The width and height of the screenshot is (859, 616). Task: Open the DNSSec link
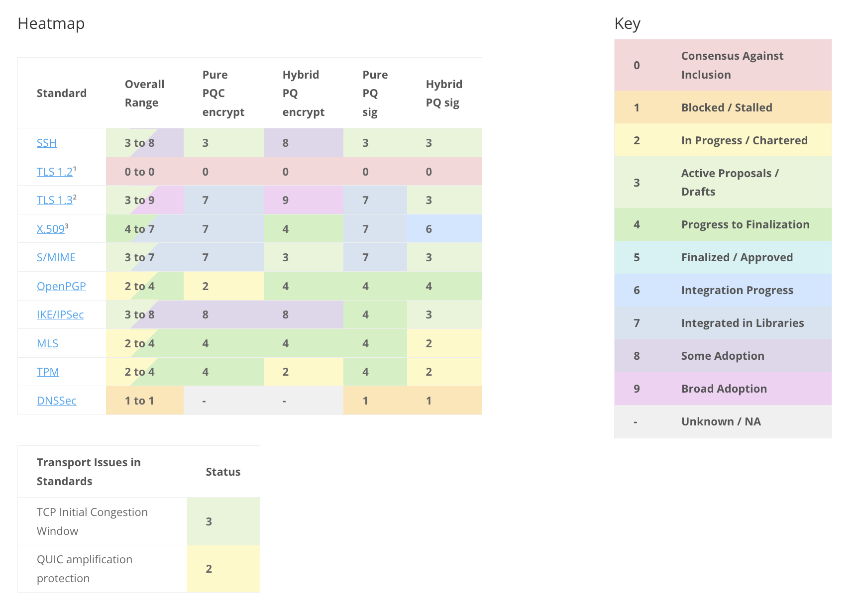(56, 401)
